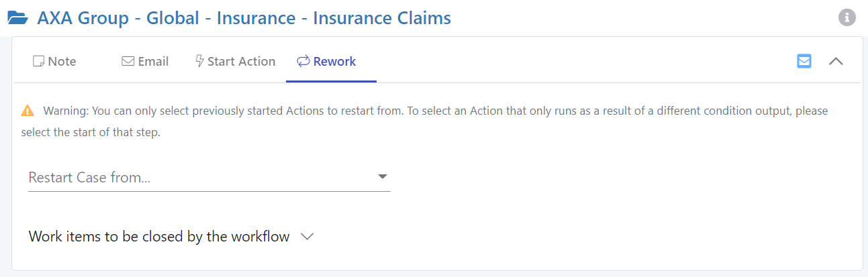Click the Note tab's sticky note icon

38,62
